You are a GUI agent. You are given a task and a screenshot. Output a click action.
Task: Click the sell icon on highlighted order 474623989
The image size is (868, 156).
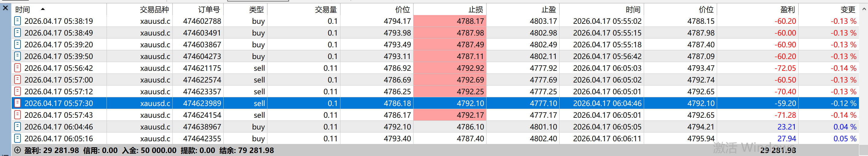(x=18, y=103)
